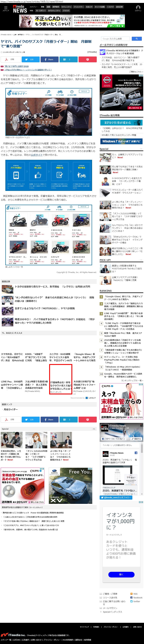
Task: Open the ネットの話題 navigation tab
Action: coord(100,7)
